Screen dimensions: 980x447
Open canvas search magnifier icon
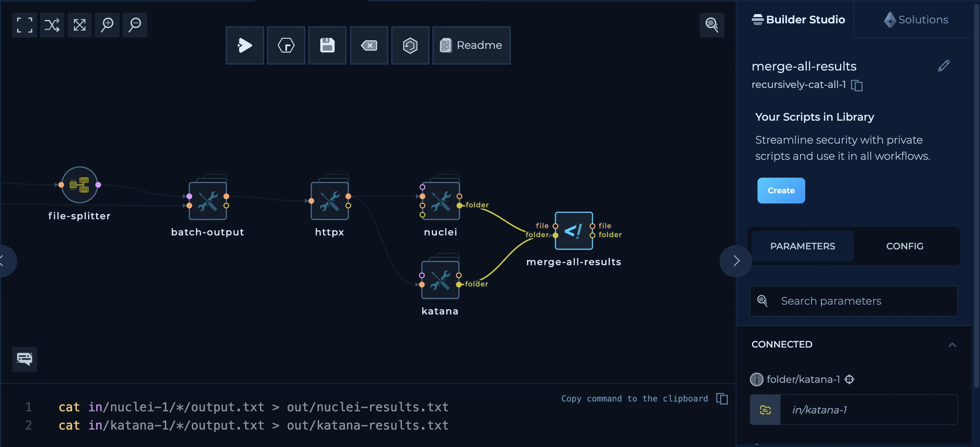point(712,25)
